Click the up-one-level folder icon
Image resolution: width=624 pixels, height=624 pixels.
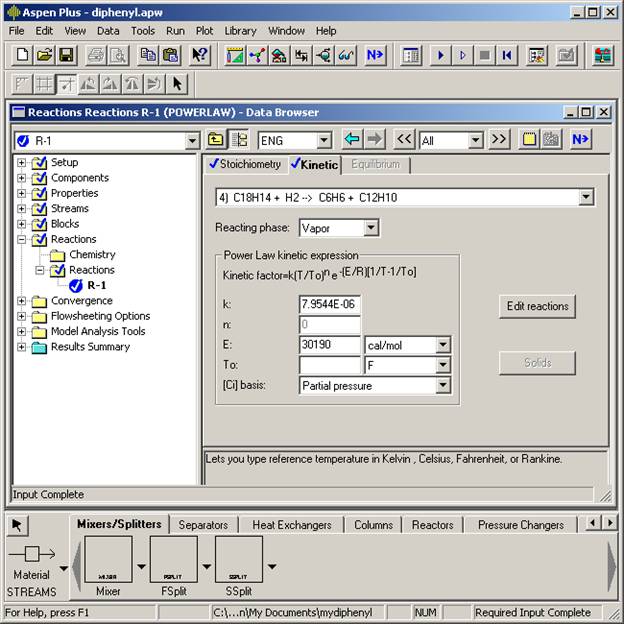(216, 140)
